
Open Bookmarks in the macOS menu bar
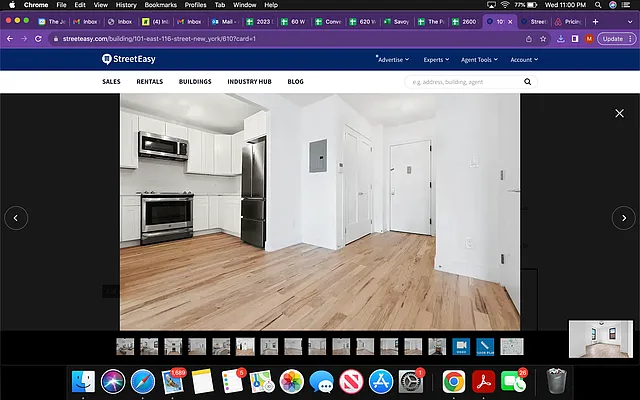(x=160, y=5)
